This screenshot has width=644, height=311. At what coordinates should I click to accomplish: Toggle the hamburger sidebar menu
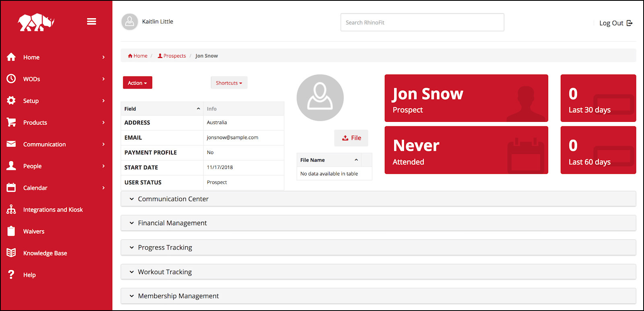tap(91, 22)
